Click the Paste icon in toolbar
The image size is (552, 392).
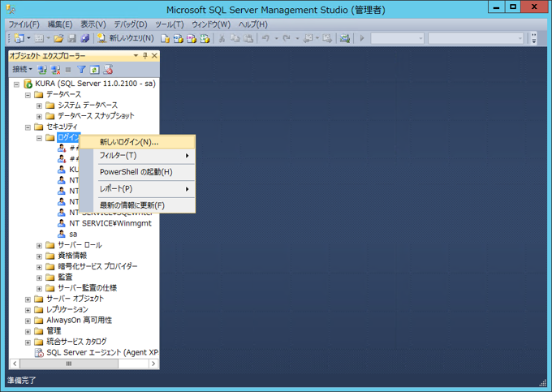tap(248, 38)
